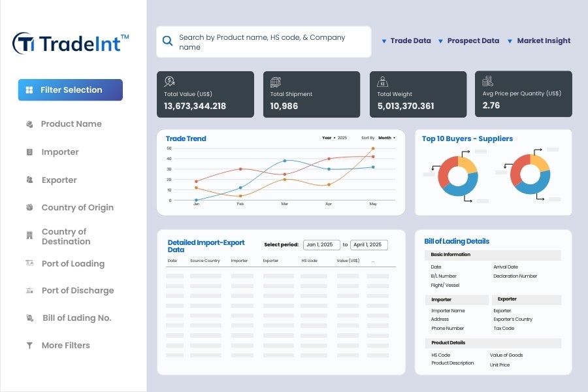The height and width of the screenshot is (392, 588).
Task: Click the Port of Discharge icon
Action: tap(29, 291)
